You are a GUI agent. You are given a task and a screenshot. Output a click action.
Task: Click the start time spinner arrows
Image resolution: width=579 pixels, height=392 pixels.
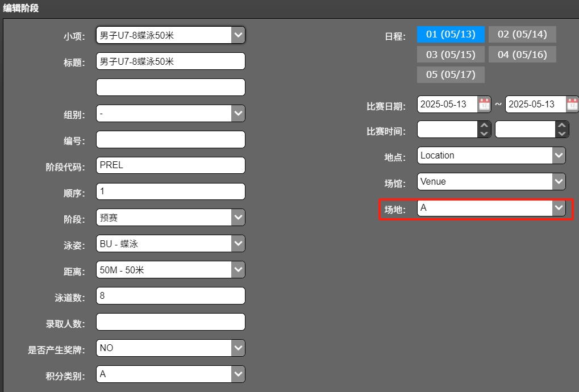pos(484,130)
